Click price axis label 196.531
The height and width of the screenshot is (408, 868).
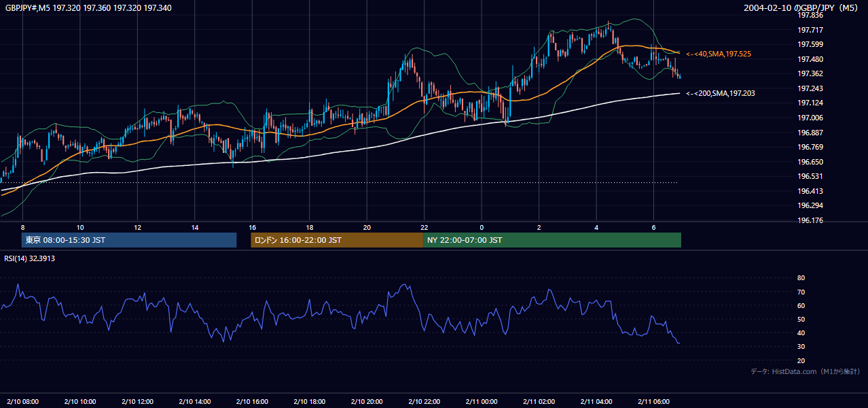pos(810,176)
